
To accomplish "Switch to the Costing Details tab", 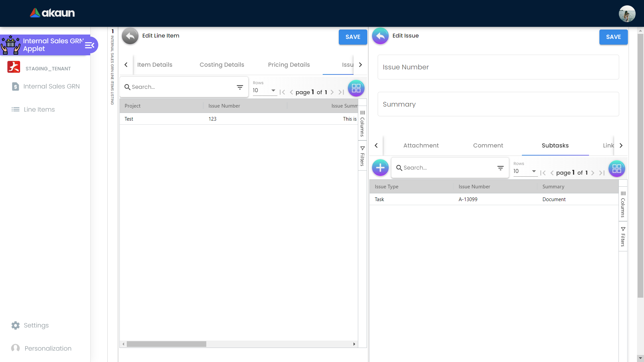I will coord(222,65).
